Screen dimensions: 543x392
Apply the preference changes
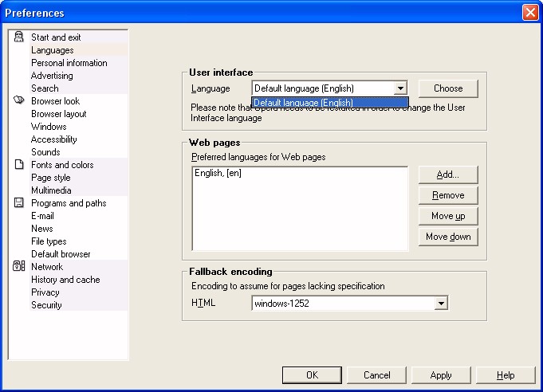tap(441, 375)
